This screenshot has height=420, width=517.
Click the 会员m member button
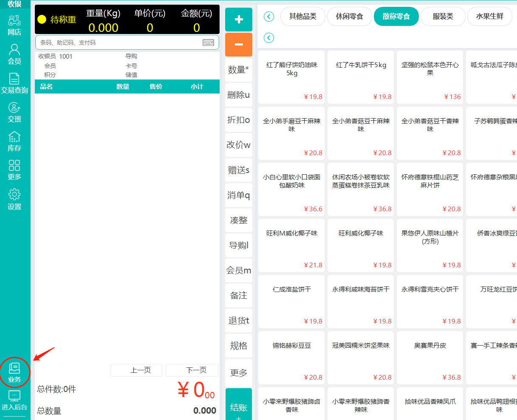pos(239,270)
